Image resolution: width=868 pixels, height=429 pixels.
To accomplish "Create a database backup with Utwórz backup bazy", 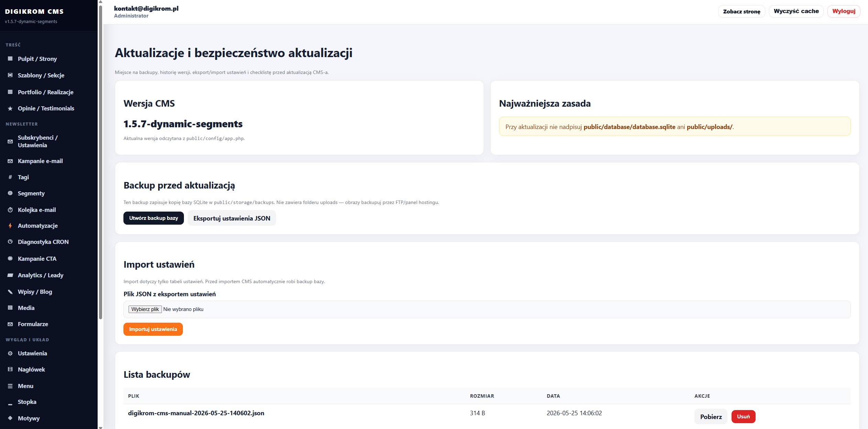I will pos(153,218).
